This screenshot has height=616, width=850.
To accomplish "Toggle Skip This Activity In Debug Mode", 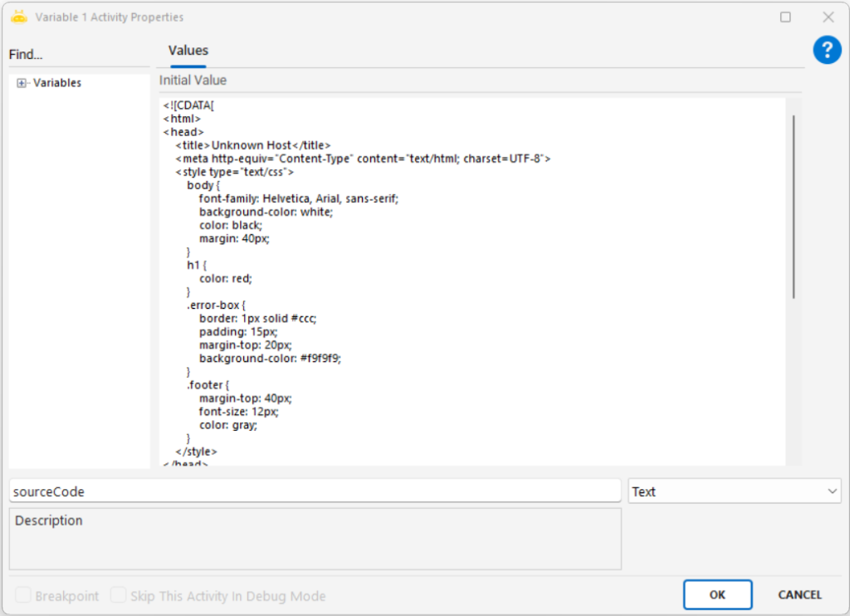I will (119, 595).
